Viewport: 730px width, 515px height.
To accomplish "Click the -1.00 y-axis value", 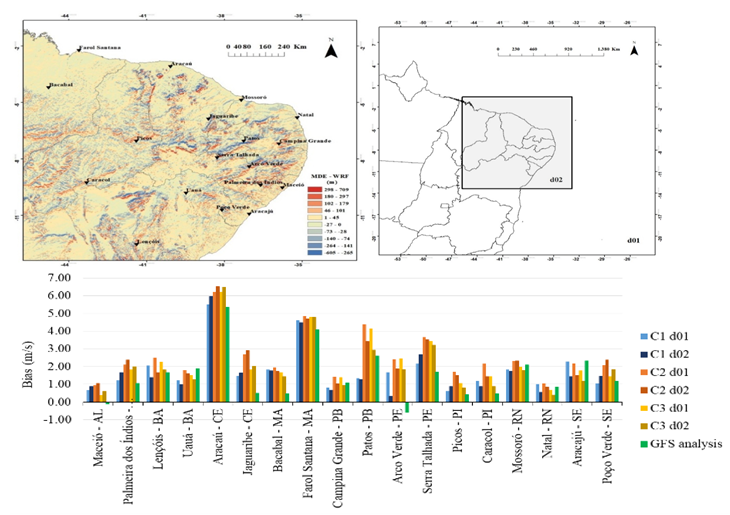I will [57, 420].
